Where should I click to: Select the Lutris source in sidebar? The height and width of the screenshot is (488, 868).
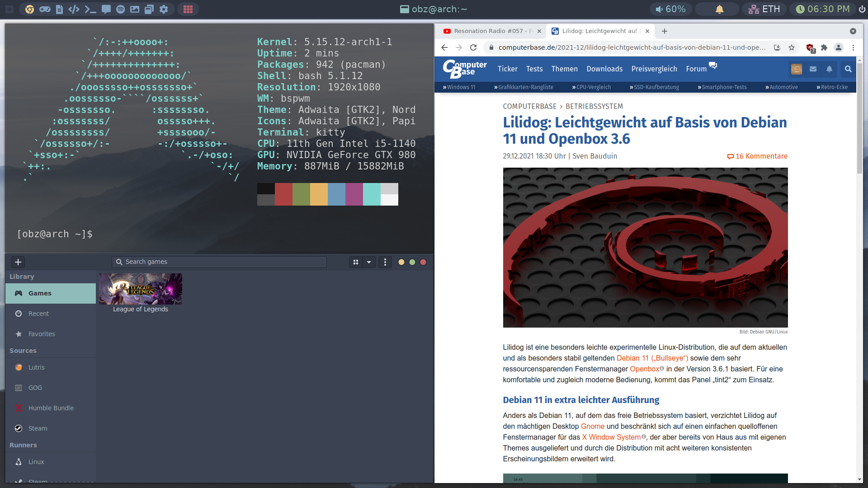(x=51, y=367)
